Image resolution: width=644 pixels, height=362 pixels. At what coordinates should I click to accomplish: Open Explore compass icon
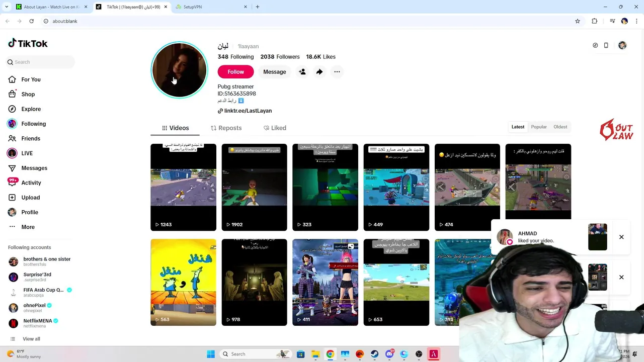coord(12,109)
